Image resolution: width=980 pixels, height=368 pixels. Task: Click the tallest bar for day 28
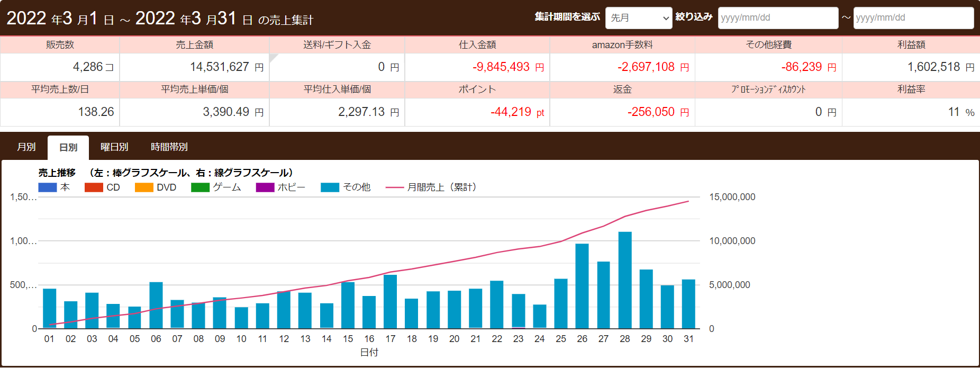click(625, 281)
